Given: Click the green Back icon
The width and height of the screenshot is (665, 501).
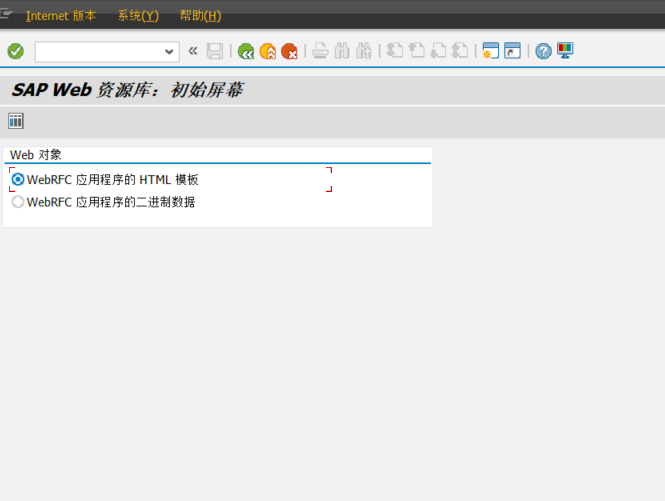Looking at the screenshot, I should (246, 51).
